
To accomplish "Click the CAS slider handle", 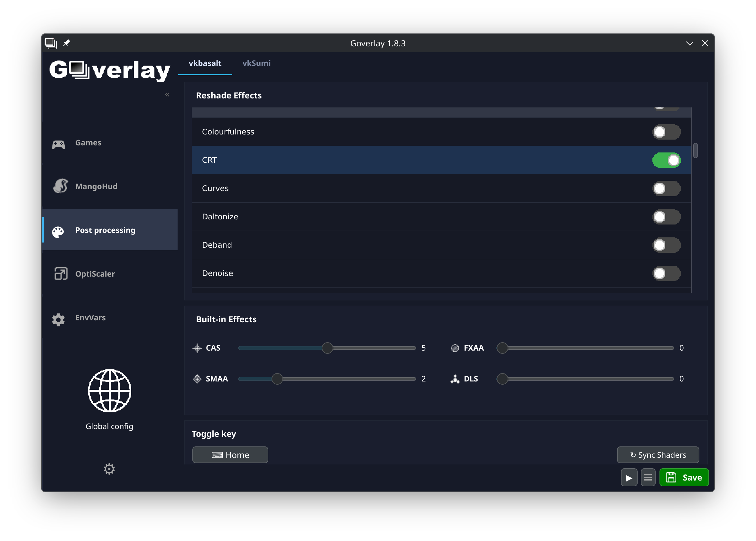I will pos(327,348).
